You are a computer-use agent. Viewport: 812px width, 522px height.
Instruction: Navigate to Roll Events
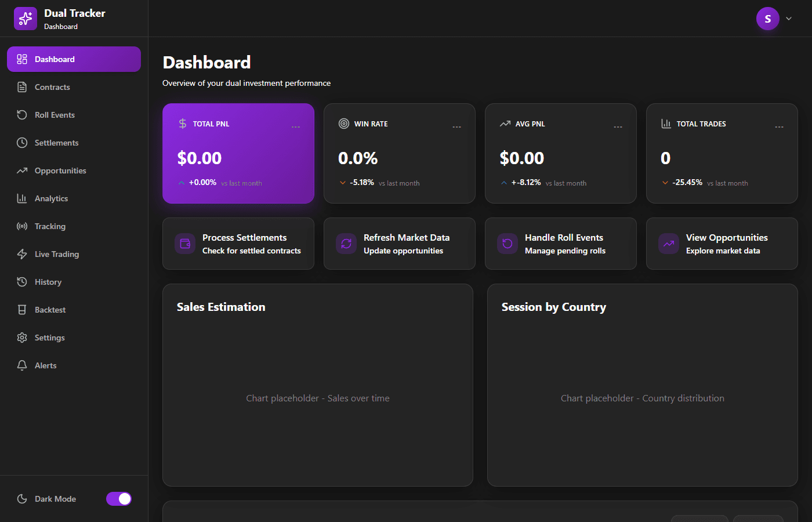[x=74, y=115]
